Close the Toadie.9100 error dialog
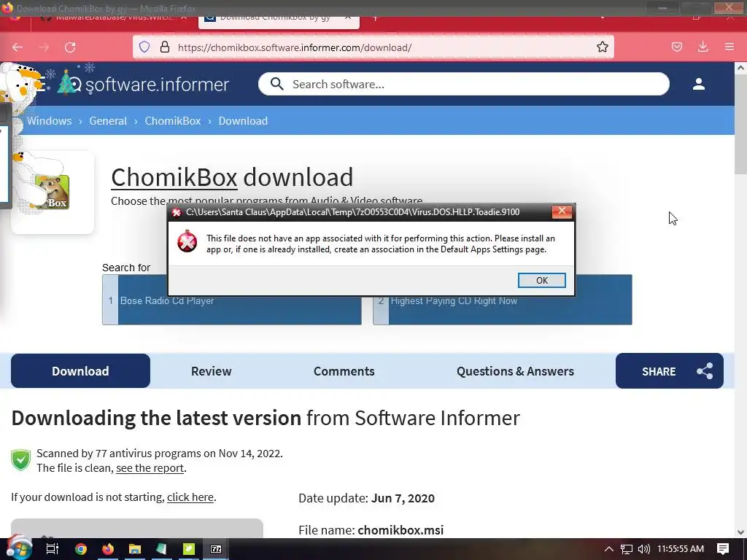The image size is (747, 560). tap(562, 211)
